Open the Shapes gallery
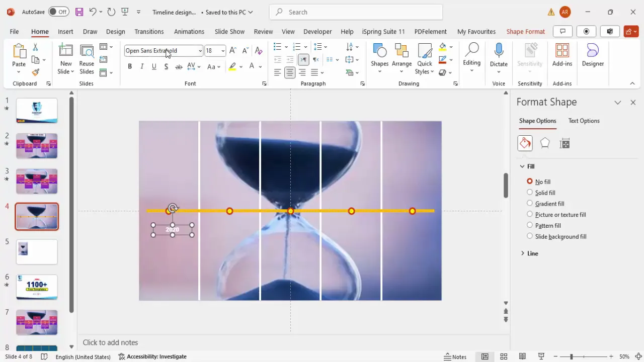The height and width of the screenshot is (362, 644). click(x=379, y=59)
